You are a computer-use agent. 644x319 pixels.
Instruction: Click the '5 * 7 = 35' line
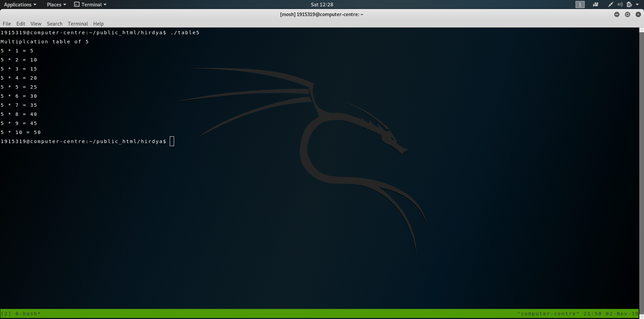click(19, 105)
